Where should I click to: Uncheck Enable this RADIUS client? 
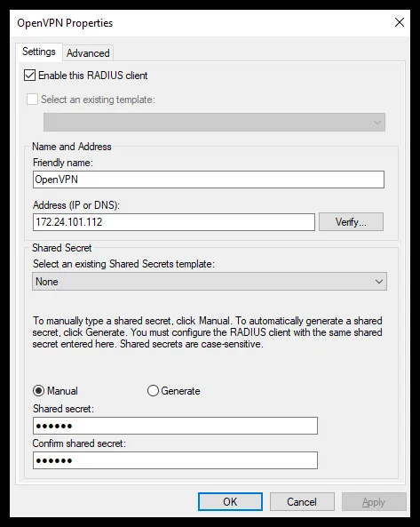pos(29,76)
